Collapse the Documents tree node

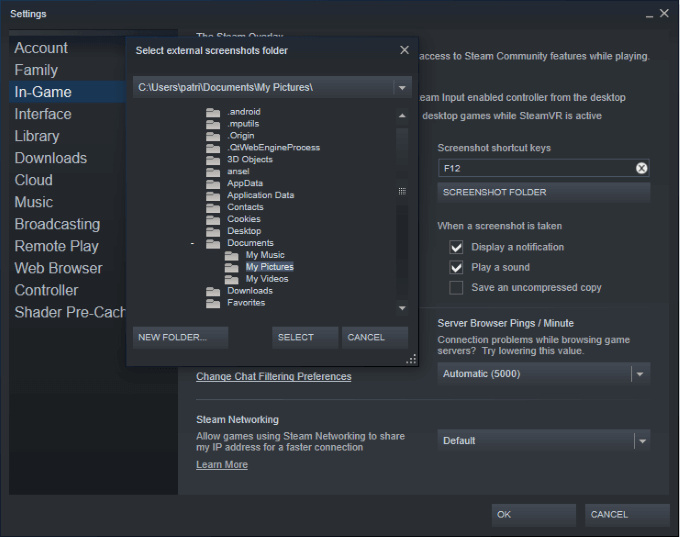192,244
